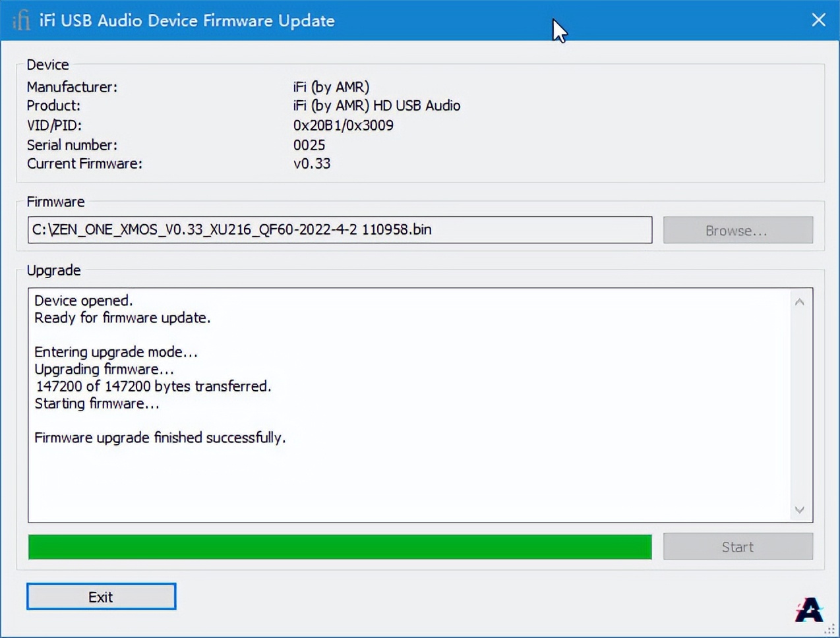Click the 'Upgrade' group heading
840x638 pixels.
pyautogui.click(x=53, y=270)
